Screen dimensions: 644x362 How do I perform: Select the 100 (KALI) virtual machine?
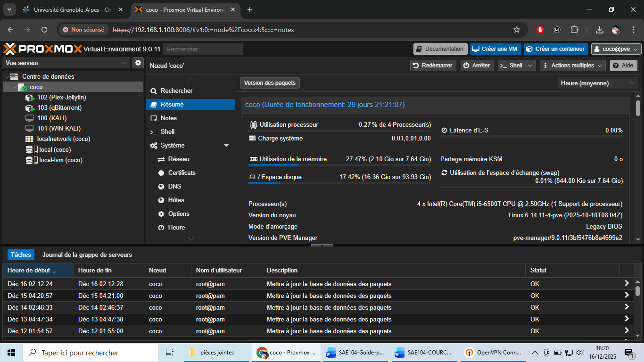click(52, 118)
